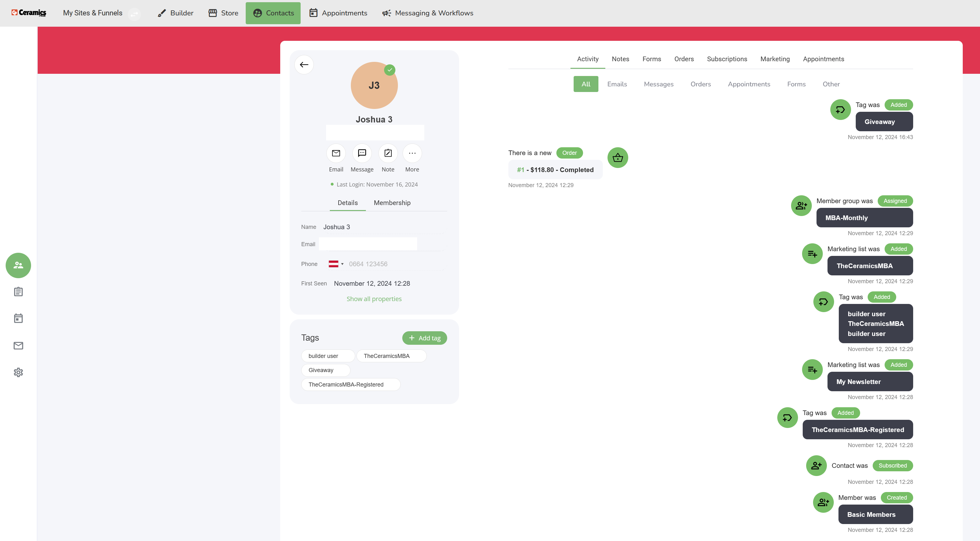
Task: Click the tag icon beside builder user activity
Action: click(x=824, y=302)
